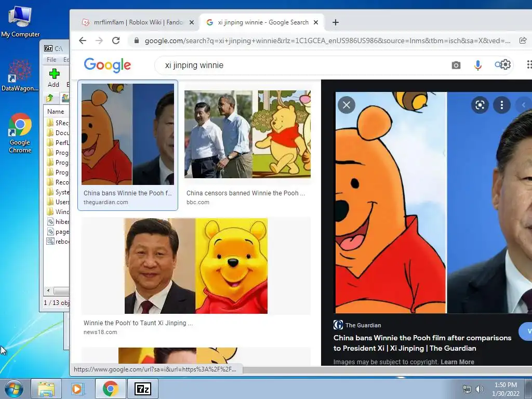Click the up-folder icon in 7-Zip
The image size is (532, 399).
pyautogui.click(x=50, y=98)
